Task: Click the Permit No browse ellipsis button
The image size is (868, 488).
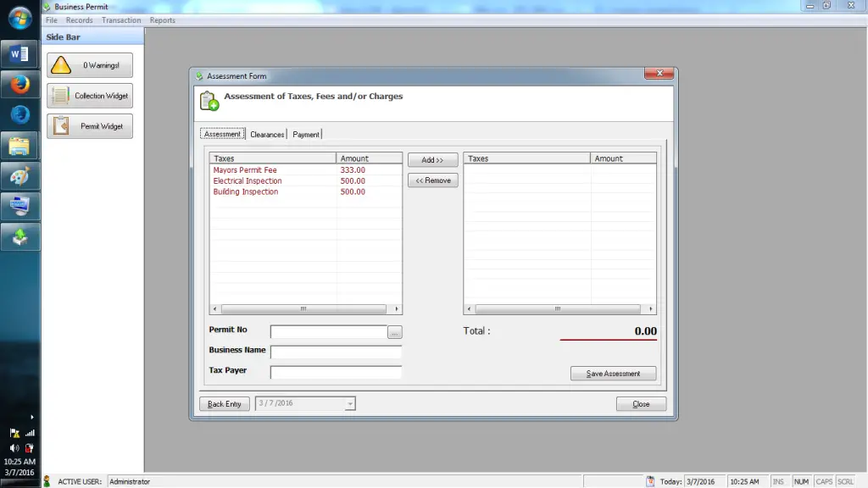Action: point(394,332)
